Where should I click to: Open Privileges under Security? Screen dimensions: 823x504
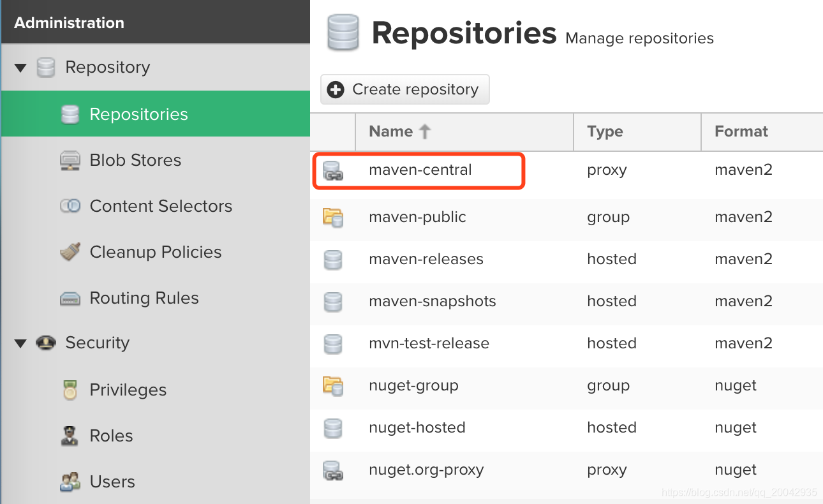pos(156,390)
